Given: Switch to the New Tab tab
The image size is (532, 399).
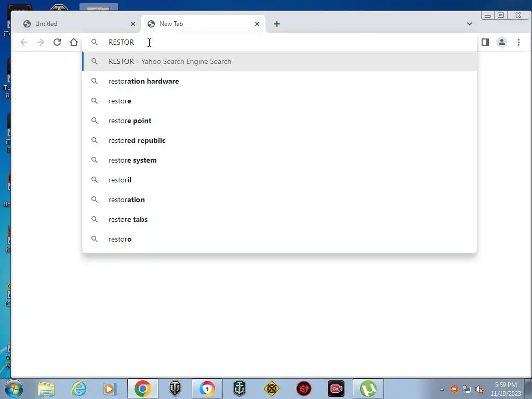Looking at the screenshot, I should click(x=203, y=24).
